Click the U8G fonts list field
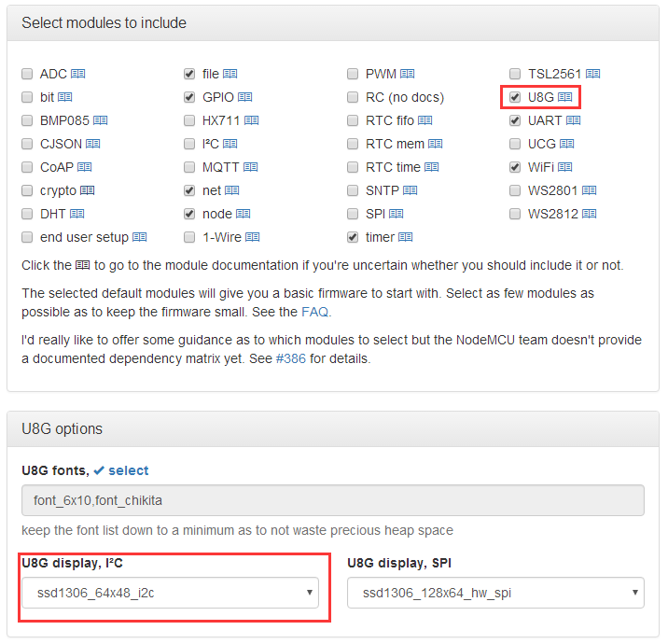Viewport: 668px width, 644px height. pos(333,500)
